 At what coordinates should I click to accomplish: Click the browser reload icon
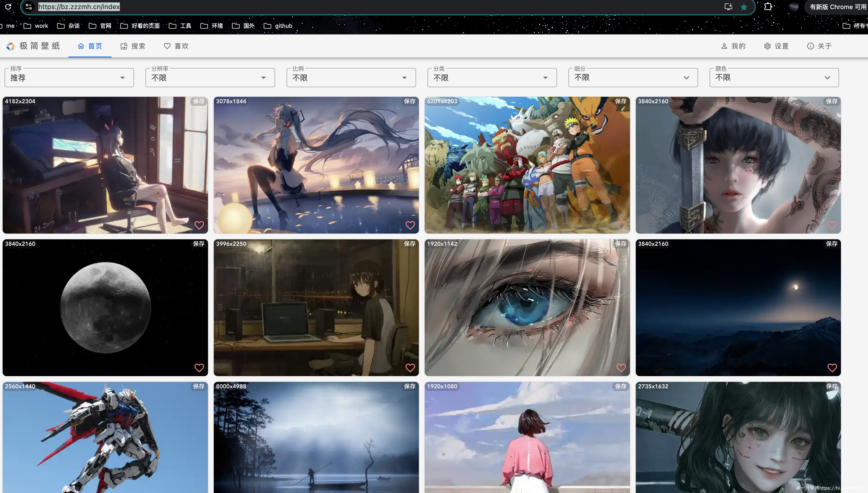pos(8,6)
